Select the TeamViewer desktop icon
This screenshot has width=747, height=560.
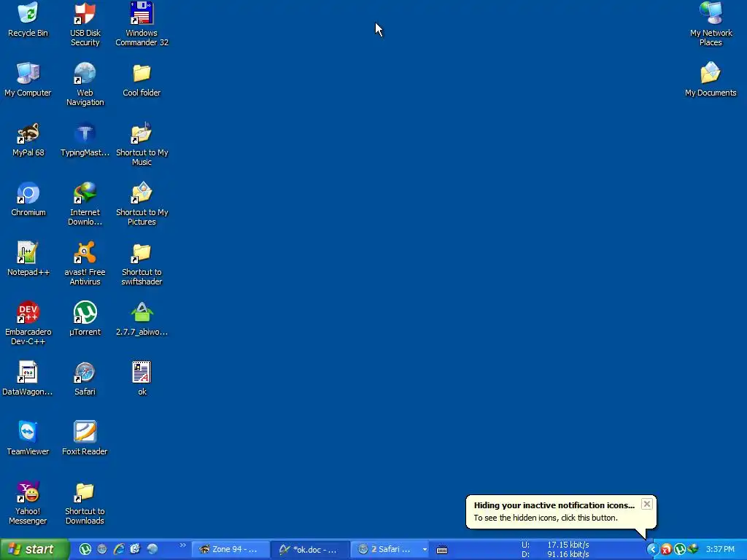[28, 438]
